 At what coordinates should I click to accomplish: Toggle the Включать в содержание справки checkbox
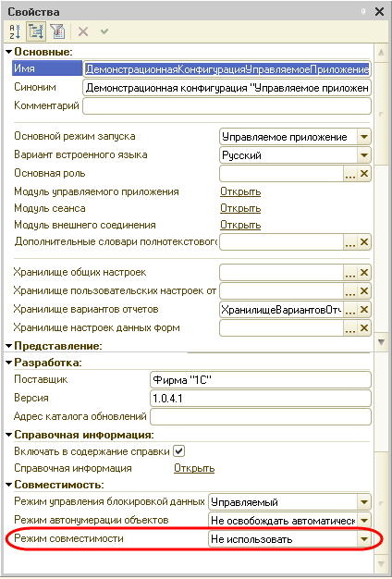pyautogui.click(x=179, y=451)
